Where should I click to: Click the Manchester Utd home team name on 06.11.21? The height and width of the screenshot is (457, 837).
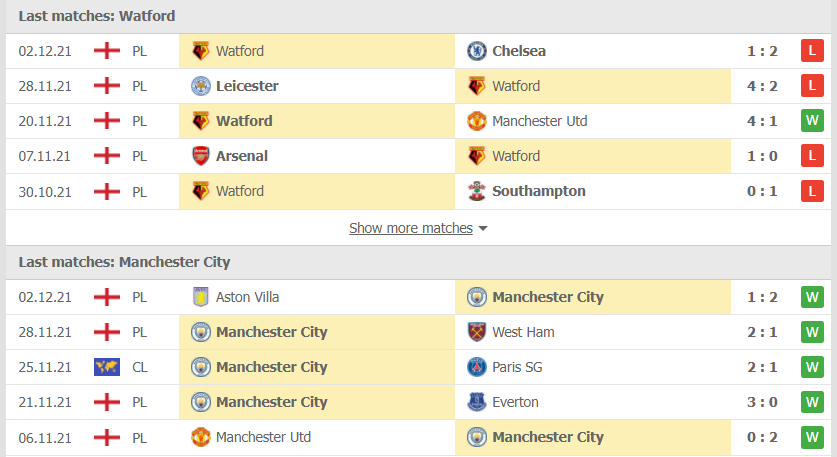click(x=263, y=437)
